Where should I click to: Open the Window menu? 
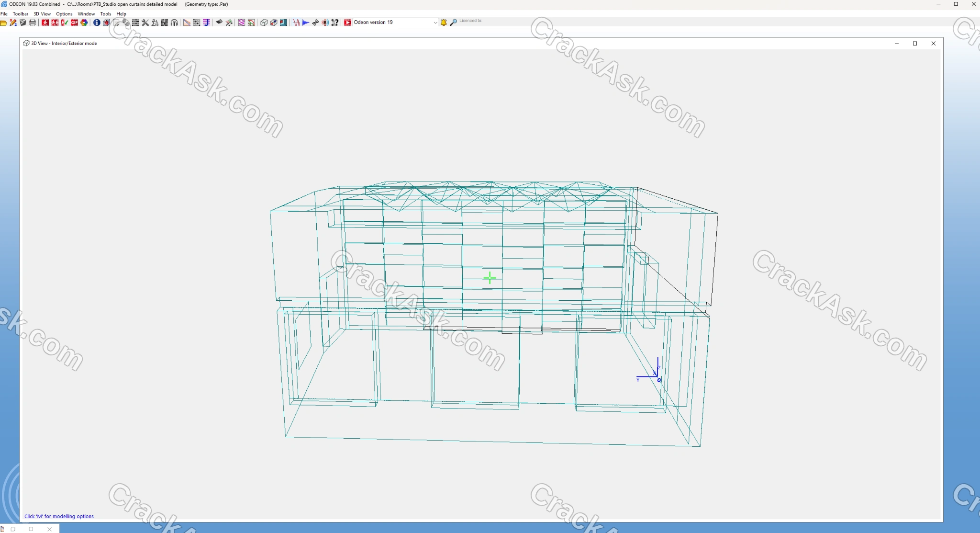click(x=86, y=14)
